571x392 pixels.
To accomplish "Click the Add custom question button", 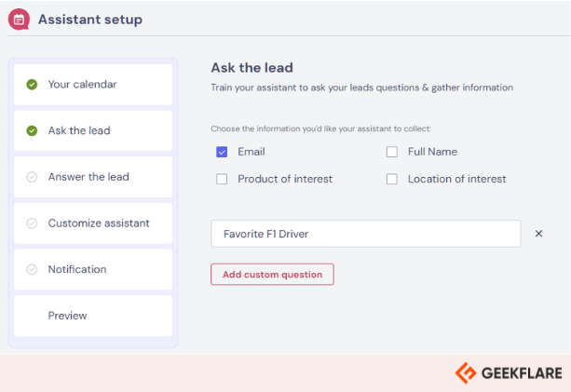I will (272, 275).
